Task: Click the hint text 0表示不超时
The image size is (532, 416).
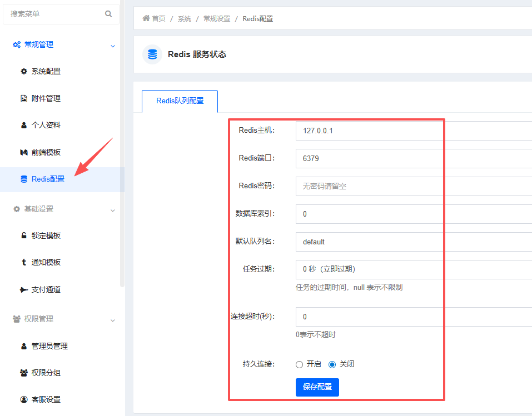Action: [316, 335]
